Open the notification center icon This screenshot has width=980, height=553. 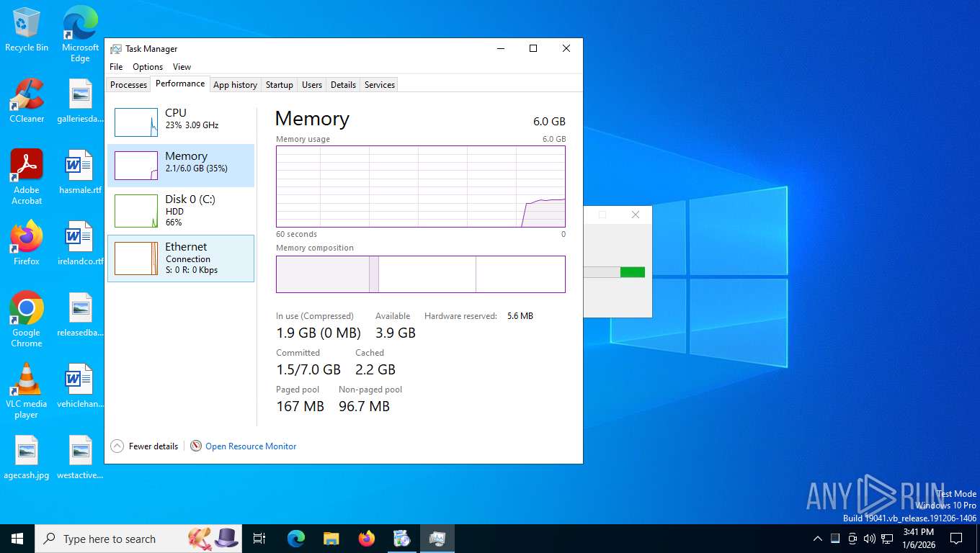[x=956, y=539]
